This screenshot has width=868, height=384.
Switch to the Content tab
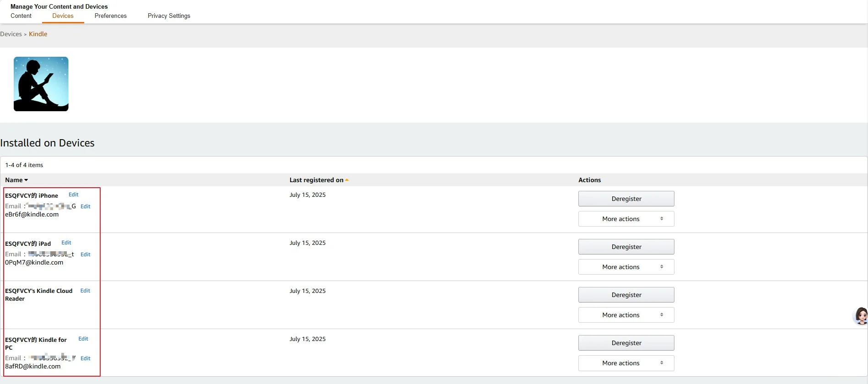pos(21,16)
